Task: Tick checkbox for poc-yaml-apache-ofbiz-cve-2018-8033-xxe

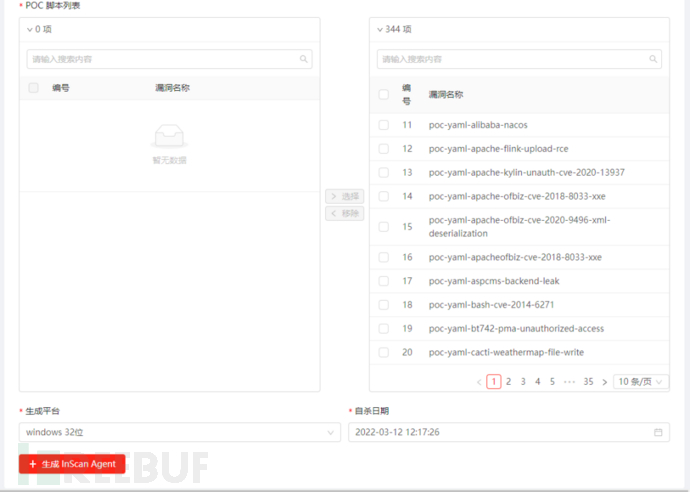Action: coord(384,196)
